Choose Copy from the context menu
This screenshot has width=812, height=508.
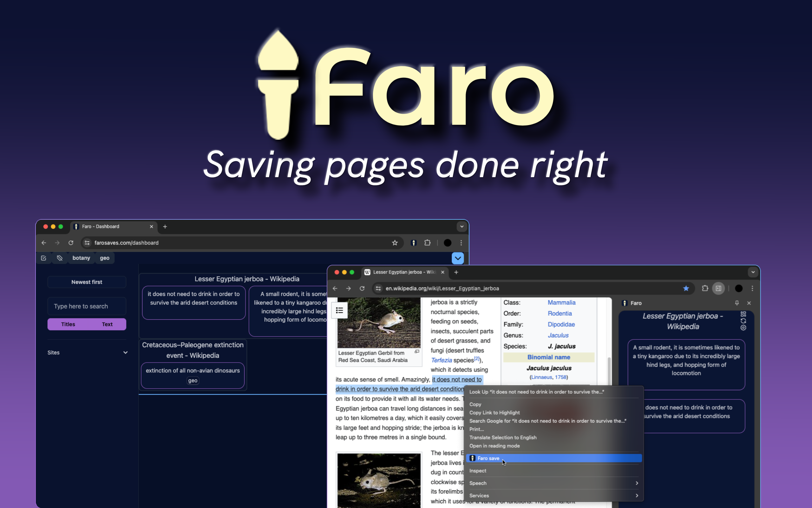tap(553, 404)
